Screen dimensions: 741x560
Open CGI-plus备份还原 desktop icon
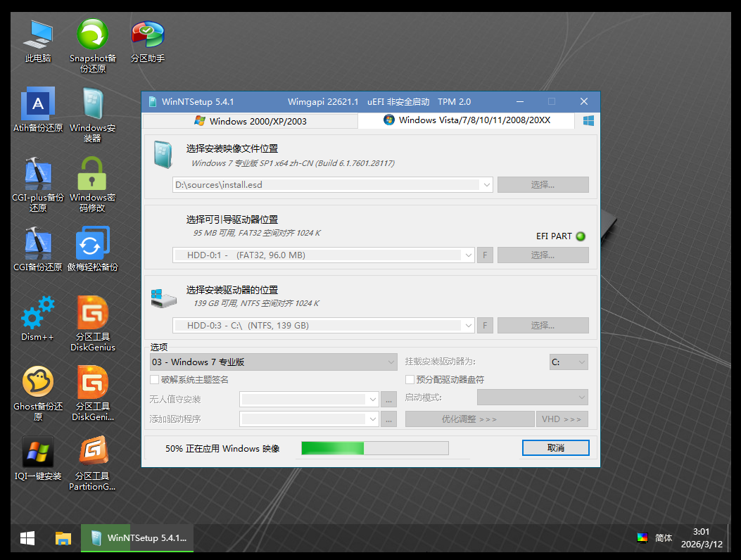pos(38,184)
